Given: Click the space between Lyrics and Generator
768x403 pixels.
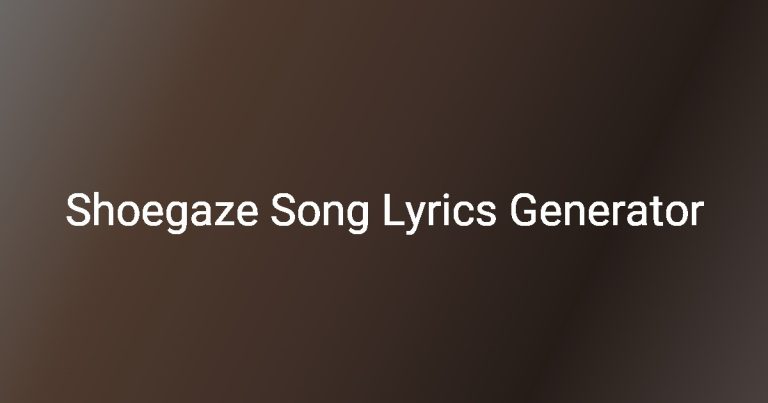Looking at the screenshot, I should coord(503,212).
